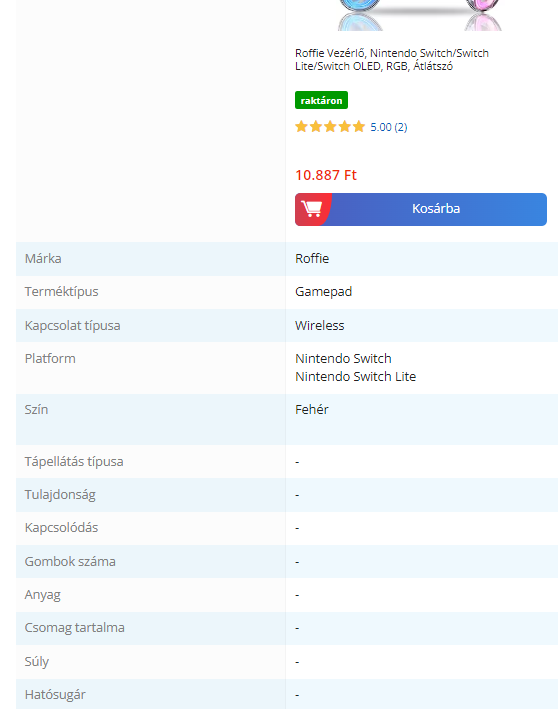Select the Anyag row label
Screen dimensions: 558x709
43,595
